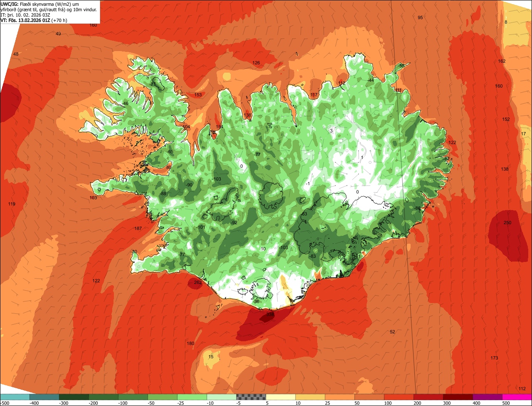Click the value -44 in northeast Iceland
The width and height of the screenshot is (532, 406).
click(x=370, y=80)
